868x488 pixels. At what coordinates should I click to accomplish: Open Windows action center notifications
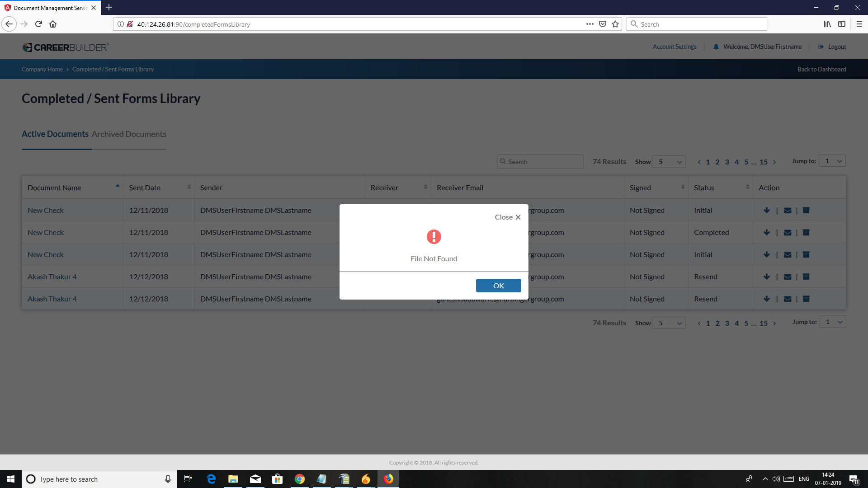click(x=854, y=479)
